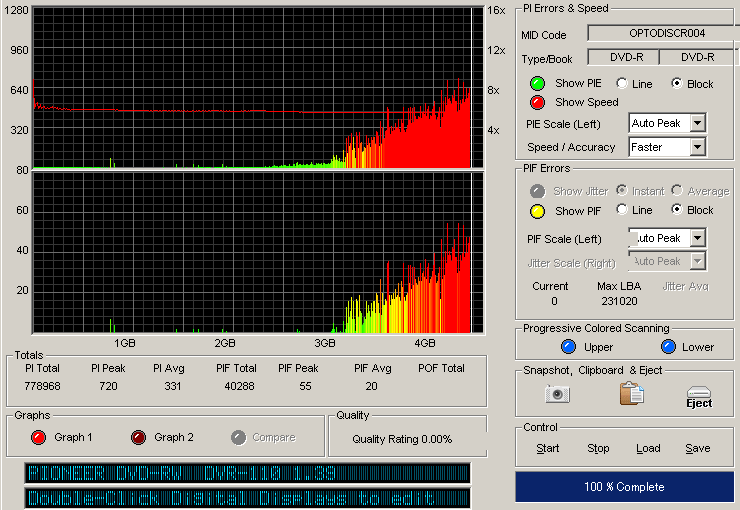The height and width of the screenshot is (510, 740).
Task: Click the PIF Avg value 20
Action: click(371, 386)
